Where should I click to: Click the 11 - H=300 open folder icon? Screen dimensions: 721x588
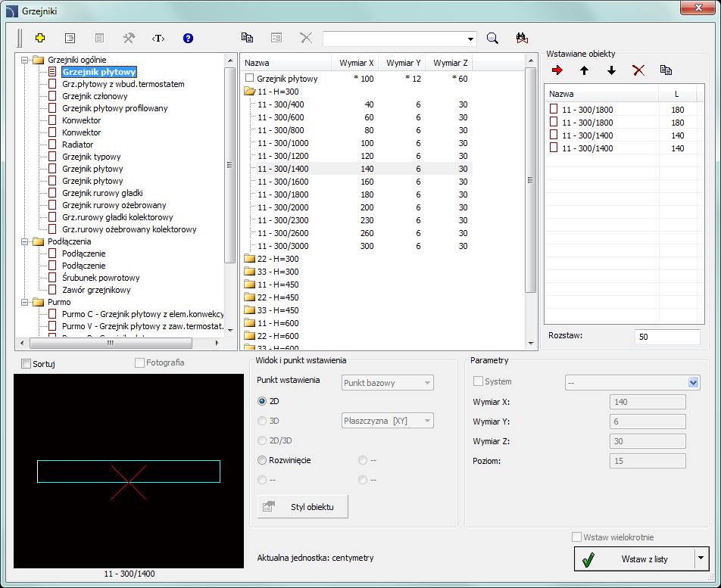(250, 92)
